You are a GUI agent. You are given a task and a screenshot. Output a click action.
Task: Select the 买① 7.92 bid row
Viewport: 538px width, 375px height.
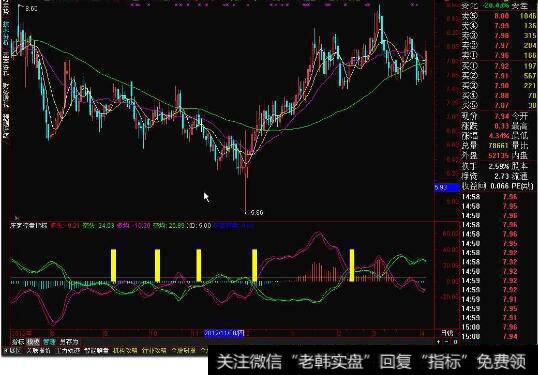coord(499,66)
